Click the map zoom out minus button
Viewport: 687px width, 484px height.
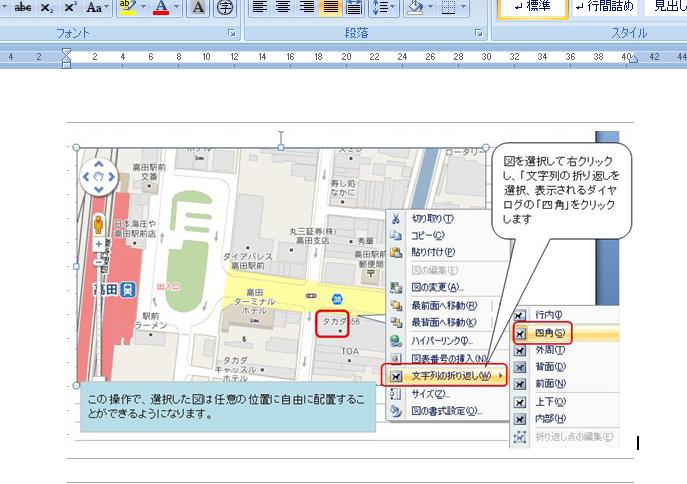click(x=99, y=262)
